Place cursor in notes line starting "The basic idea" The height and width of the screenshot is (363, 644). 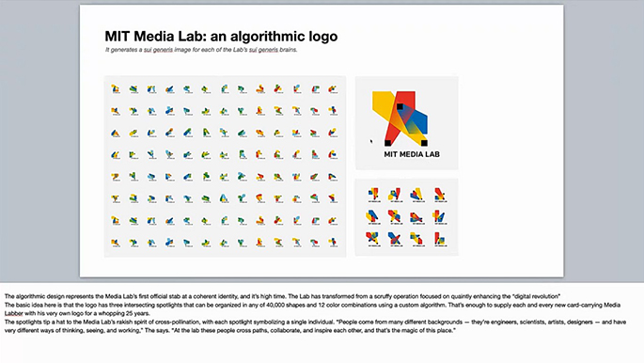(312, 308)
